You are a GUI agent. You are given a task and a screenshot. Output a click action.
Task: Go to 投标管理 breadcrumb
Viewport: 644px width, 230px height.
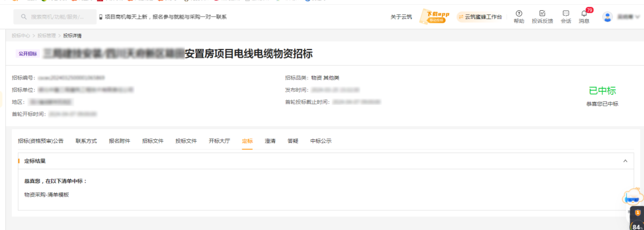pyautogui.click(x=47, y=36)
